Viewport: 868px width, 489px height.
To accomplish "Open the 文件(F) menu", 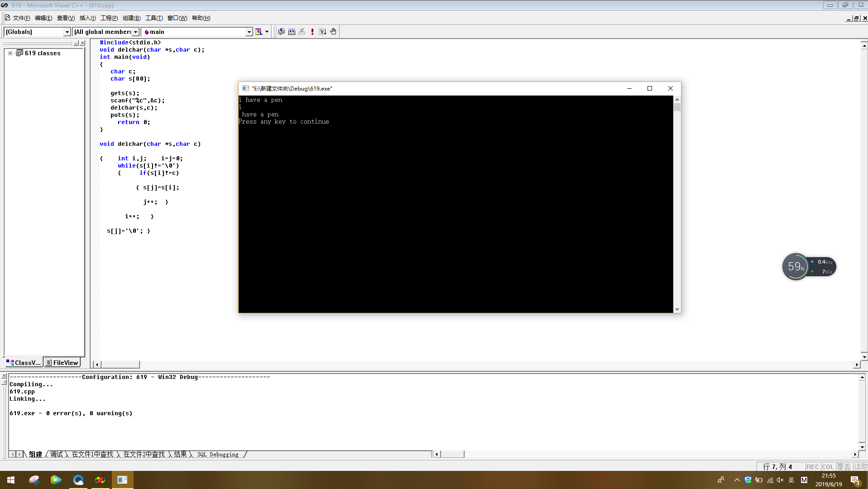I will coord(21,18).
